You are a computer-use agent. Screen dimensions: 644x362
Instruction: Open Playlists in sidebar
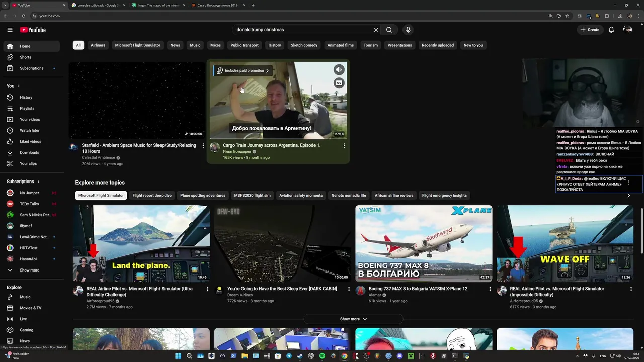point(31,109)
